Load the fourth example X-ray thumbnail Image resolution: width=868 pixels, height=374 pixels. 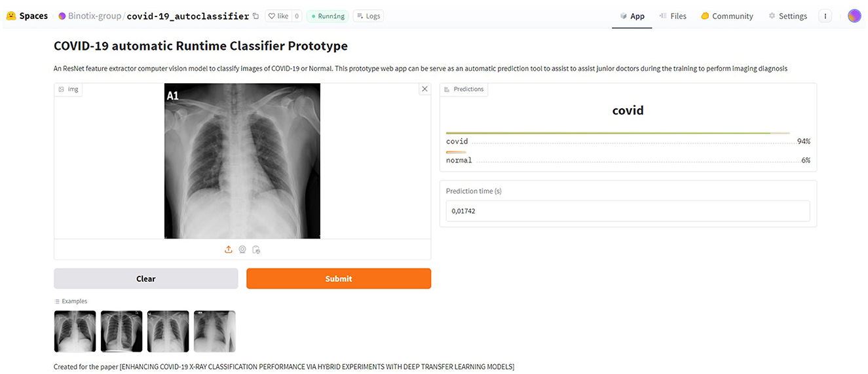click(x=214, y=331)
